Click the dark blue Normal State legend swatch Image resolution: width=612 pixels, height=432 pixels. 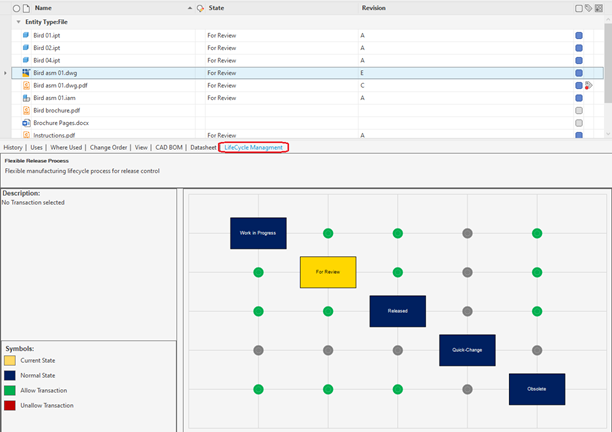(x=10, y=375)
